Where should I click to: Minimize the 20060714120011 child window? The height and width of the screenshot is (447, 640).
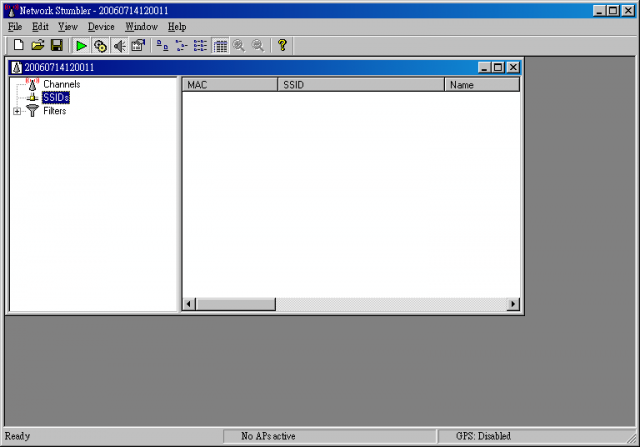[x=484, y=67]
